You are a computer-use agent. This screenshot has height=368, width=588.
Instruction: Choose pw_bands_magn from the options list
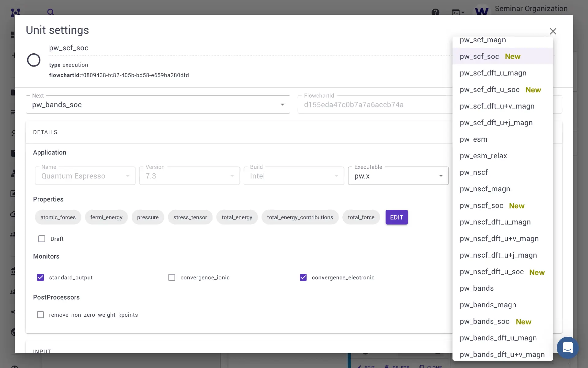488,305
